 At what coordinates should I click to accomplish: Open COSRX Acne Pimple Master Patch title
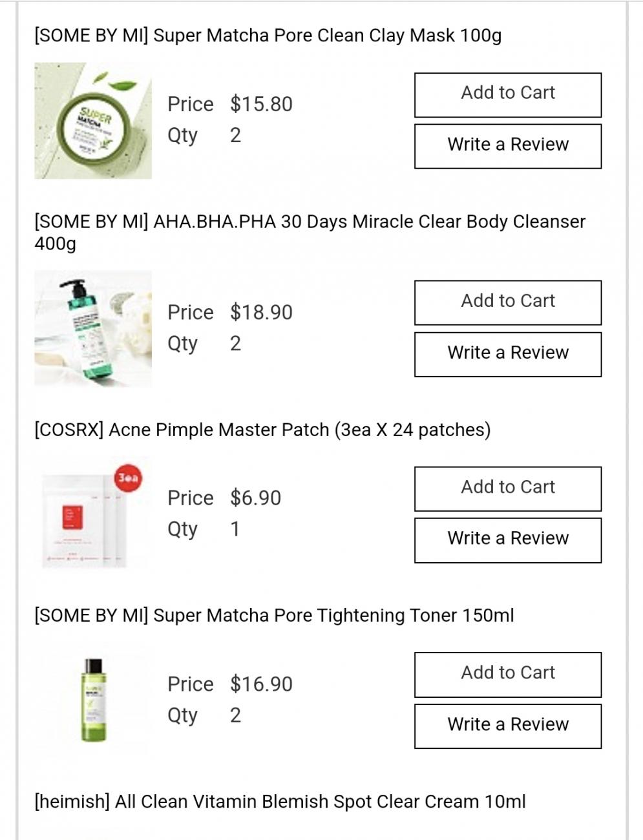tap(262, 430)
